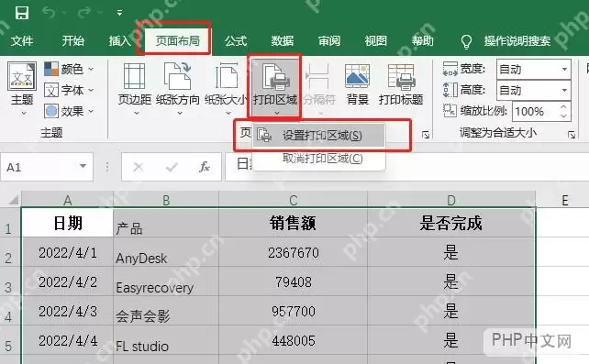Switch to the 开始 tab
The width and height of the screenshot is (589, 364).
(x=73, y=40)
